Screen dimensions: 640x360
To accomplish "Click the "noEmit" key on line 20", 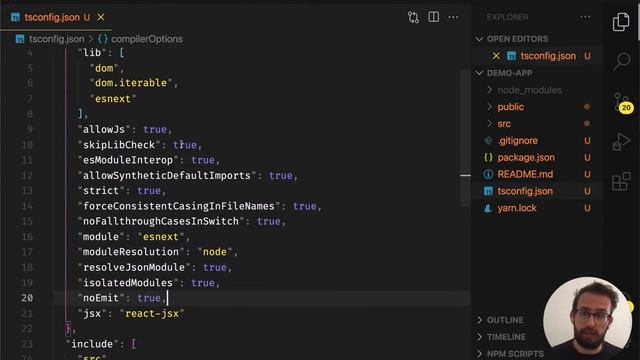I will coord(101,298).
